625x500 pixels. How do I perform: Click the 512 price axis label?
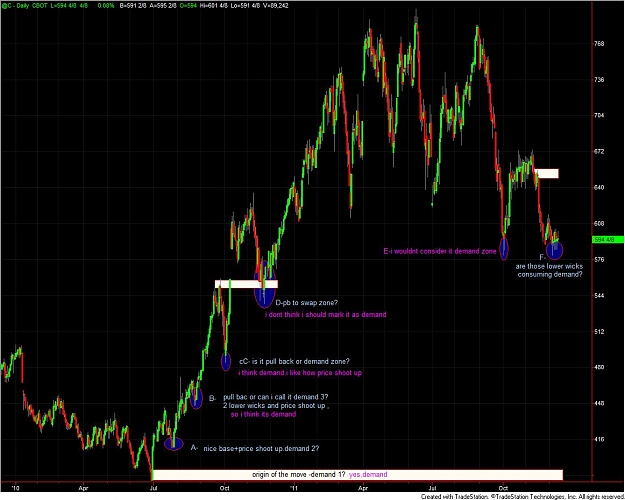pos(599,331)
